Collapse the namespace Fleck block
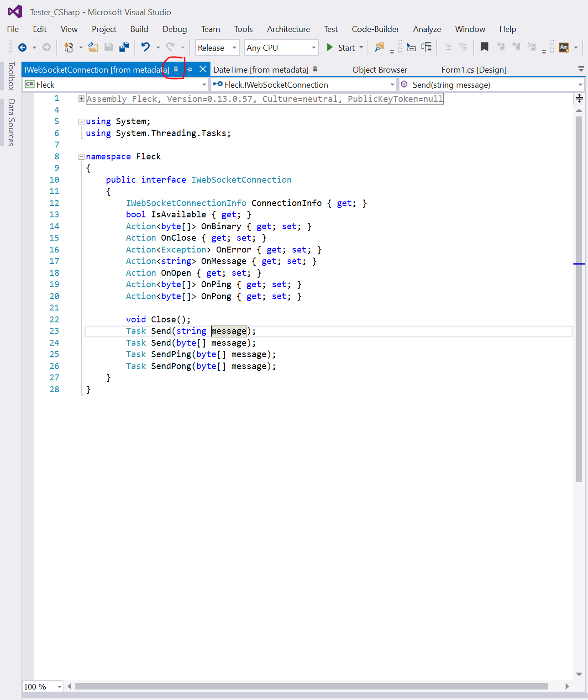The width and height of the screenshot is (588, 700). pos(81,157)
